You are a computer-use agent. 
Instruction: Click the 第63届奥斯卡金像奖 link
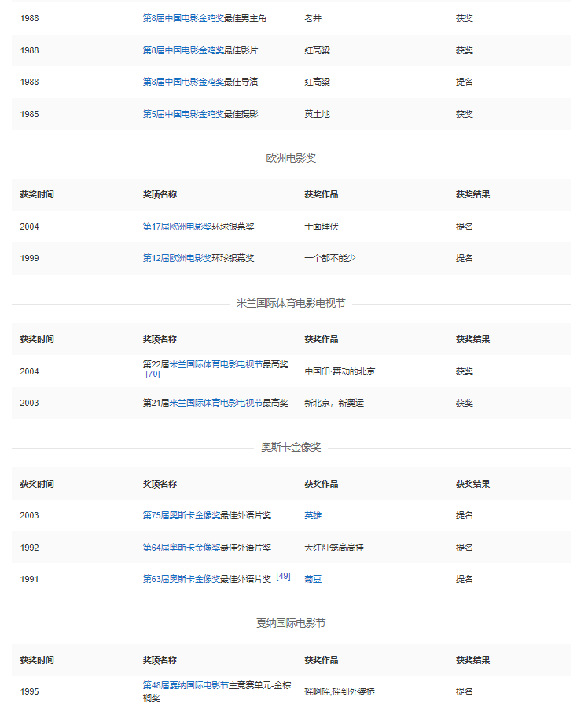click(x=181, y=579)
